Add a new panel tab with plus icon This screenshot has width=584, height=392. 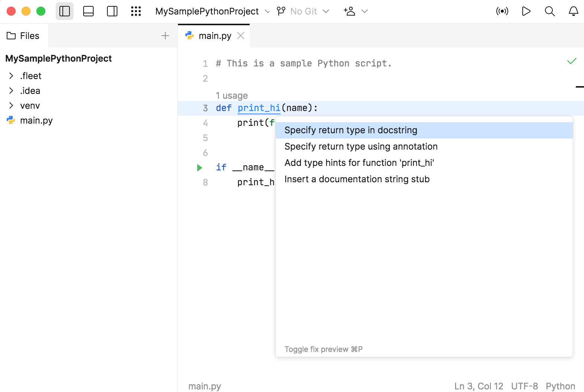(x=165, y=36)
